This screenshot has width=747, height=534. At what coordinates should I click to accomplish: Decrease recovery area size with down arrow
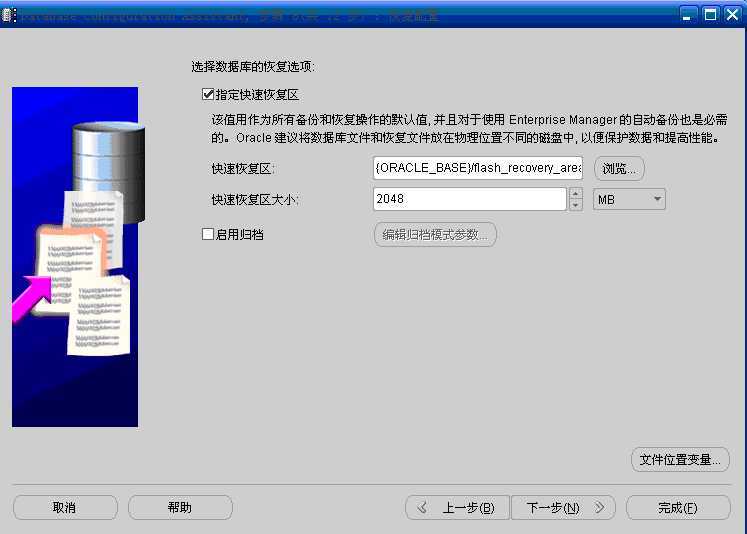(x=575, y=204)
